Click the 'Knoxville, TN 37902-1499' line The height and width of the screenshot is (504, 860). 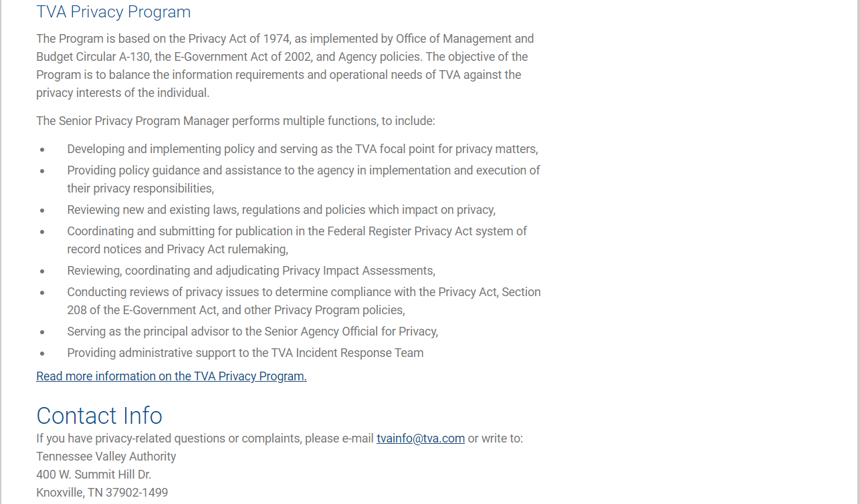tap(102, 493)
